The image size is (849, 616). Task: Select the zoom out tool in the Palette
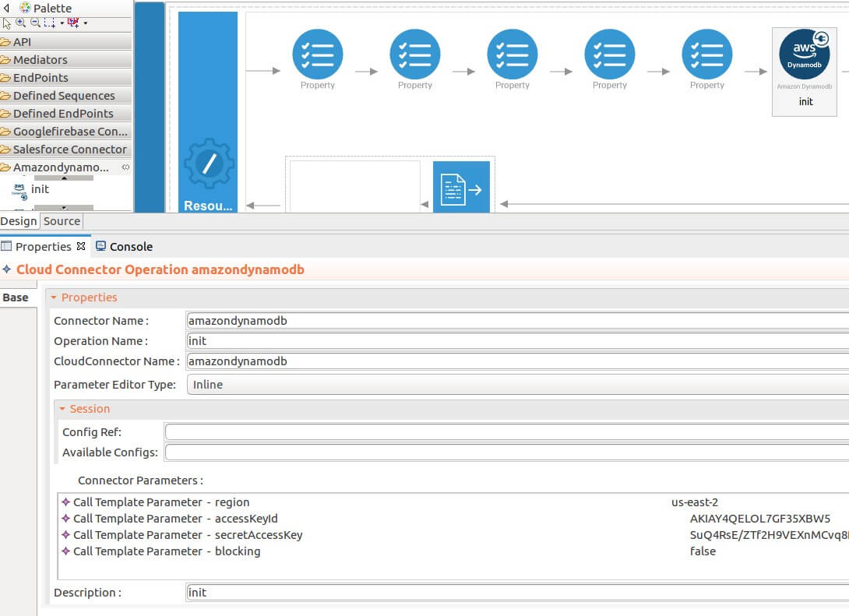point(35,23)
